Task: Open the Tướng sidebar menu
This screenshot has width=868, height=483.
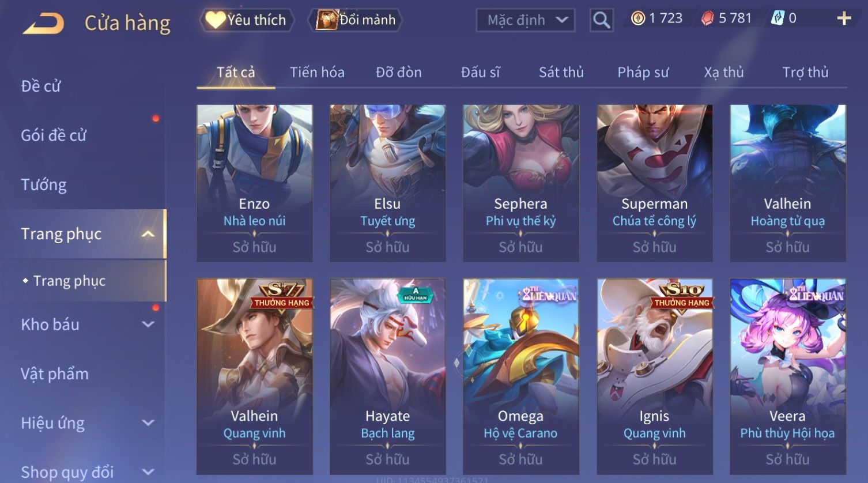Action: pos(44,184)
